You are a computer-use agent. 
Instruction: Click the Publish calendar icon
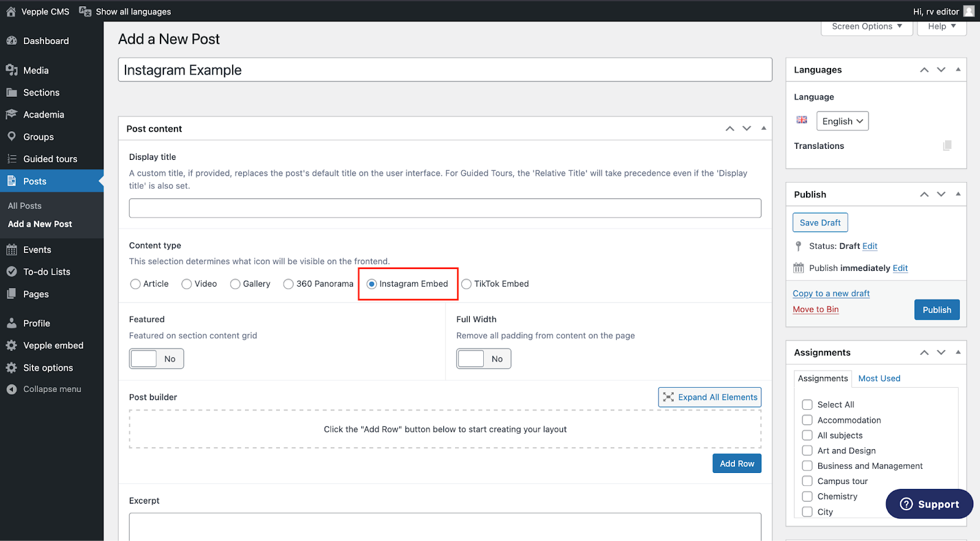(x=799, y=268)
